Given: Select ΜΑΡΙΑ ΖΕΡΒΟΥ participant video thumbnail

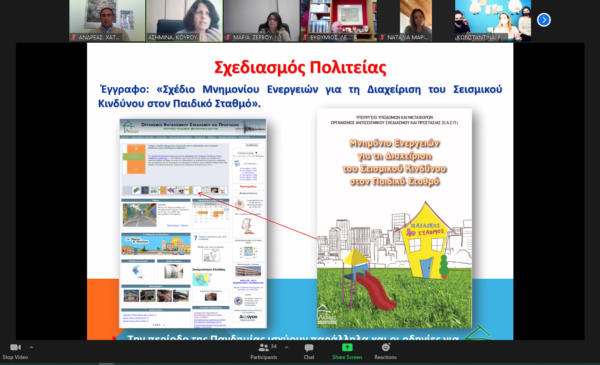Looking at the screenshot, I should pyautogui.click(x=261, y=21).
